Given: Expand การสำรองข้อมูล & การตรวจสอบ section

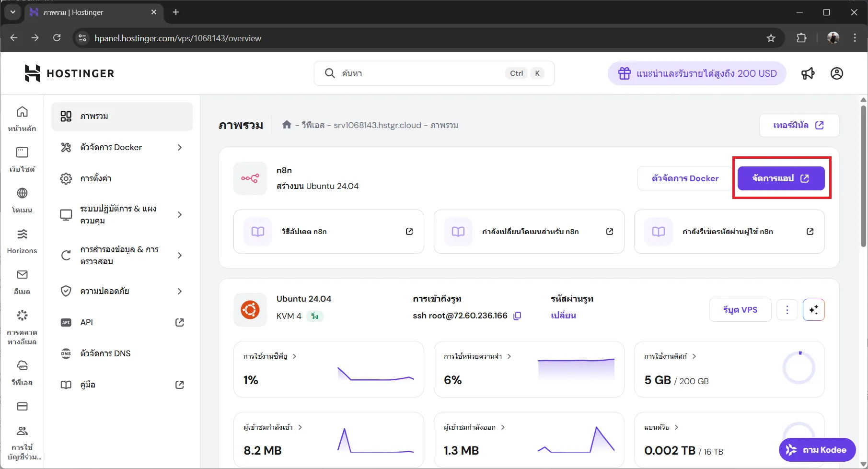Looking at the screenshot, I should click(122, 255).
